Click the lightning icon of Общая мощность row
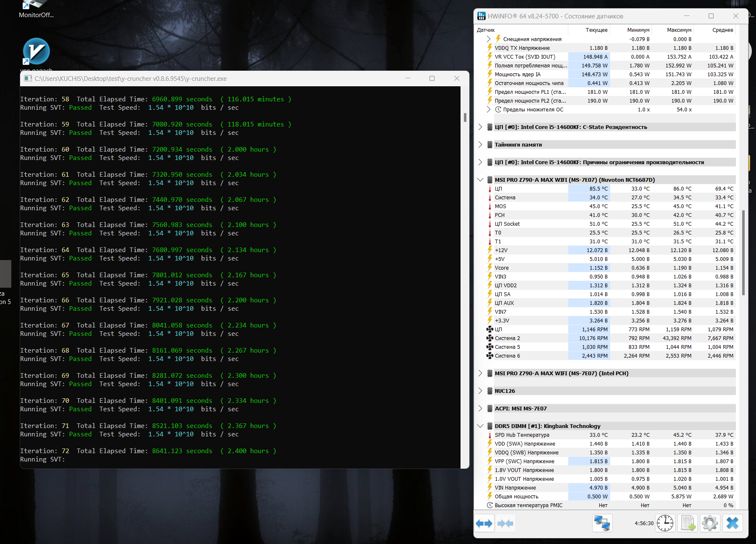This screenshot has width=756, height=544. pos(489,496)
